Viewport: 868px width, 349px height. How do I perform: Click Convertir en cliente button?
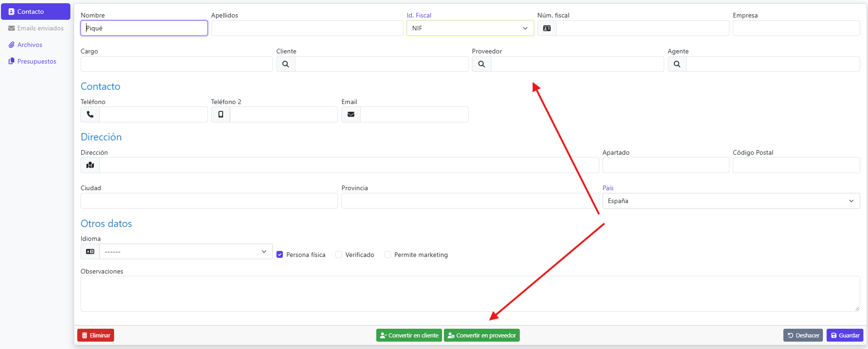click(409, 335)
